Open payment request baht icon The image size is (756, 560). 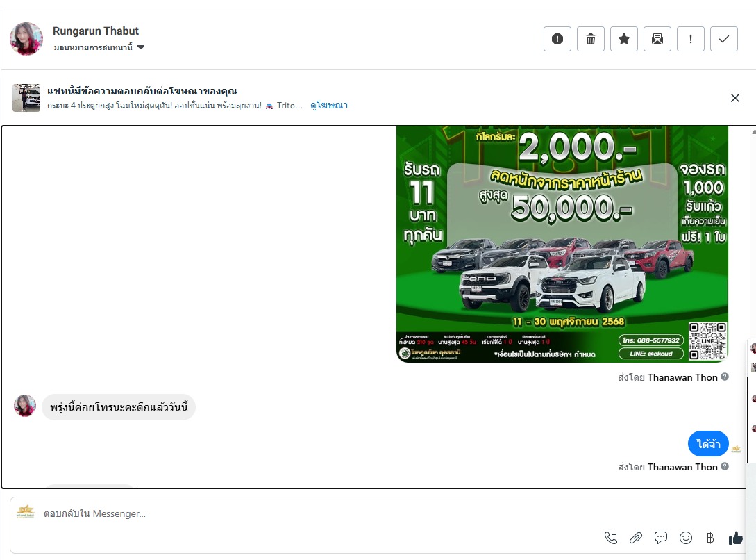point(710,538)
